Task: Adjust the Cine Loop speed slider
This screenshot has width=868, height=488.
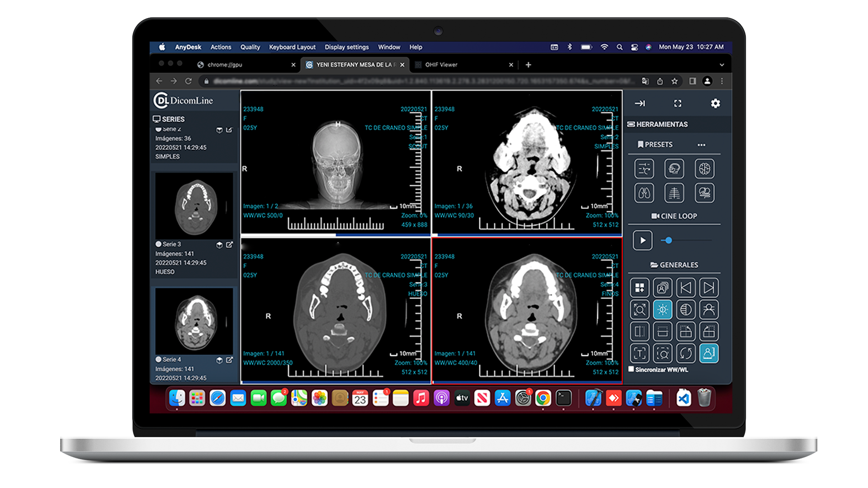Action: 669,241
